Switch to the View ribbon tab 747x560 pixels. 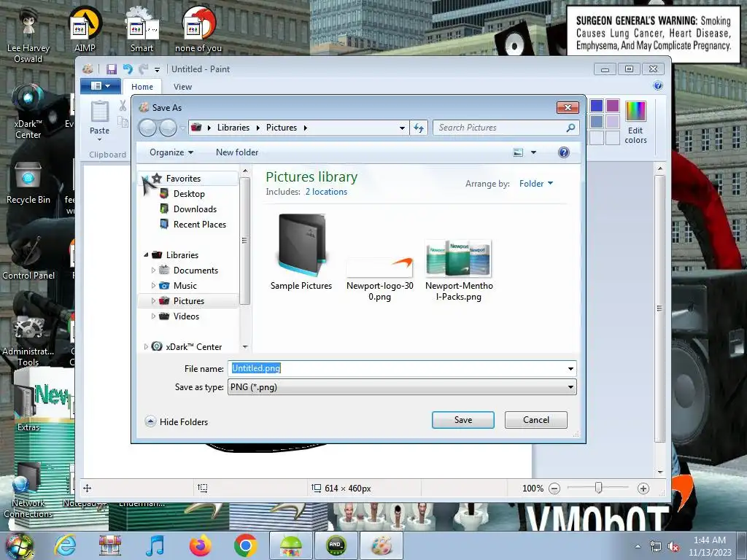(182, 87)
